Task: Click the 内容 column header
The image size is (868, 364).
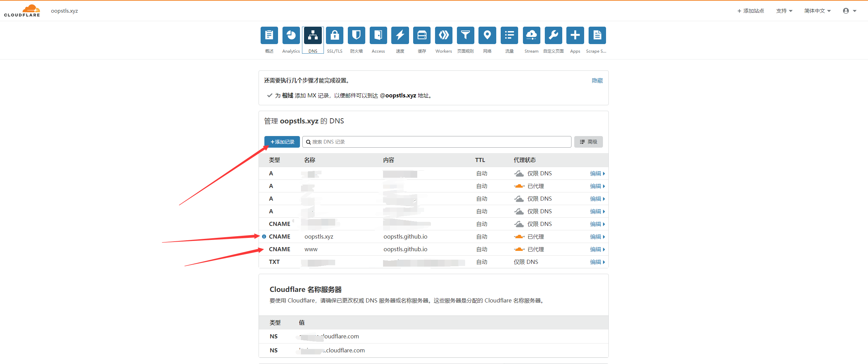Action: 389,160
